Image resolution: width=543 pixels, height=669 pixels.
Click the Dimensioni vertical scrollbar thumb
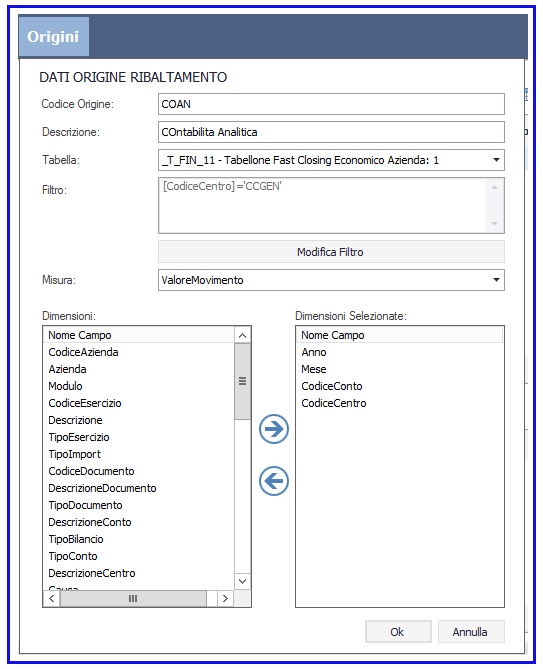[242, 381]
